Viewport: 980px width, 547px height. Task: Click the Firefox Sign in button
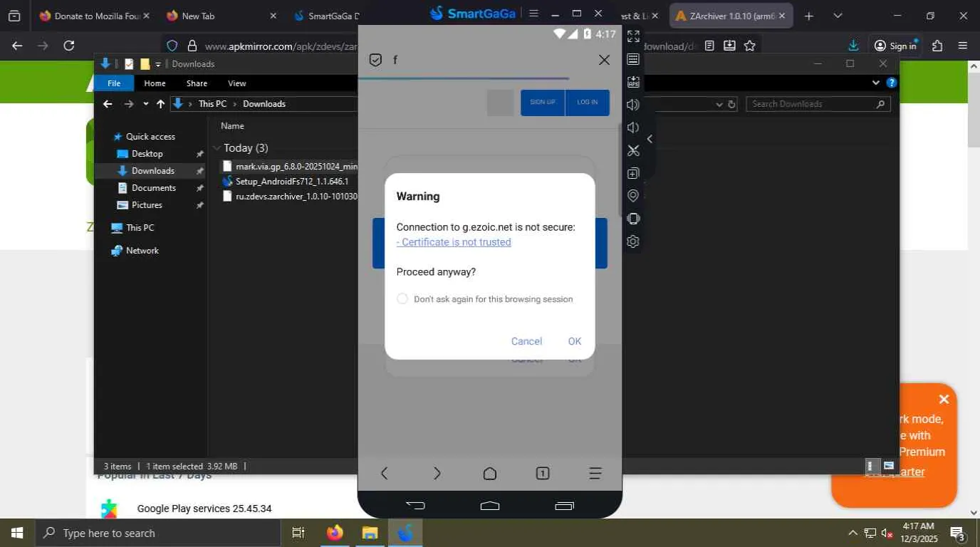tap(896, 46)
